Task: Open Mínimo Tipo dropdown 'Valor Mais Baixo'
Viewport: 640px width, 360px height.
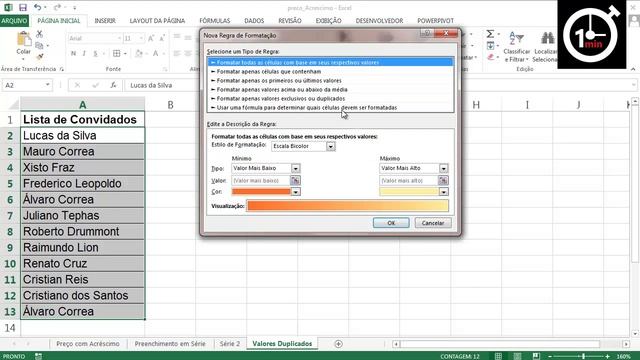Action: (296, 168)
